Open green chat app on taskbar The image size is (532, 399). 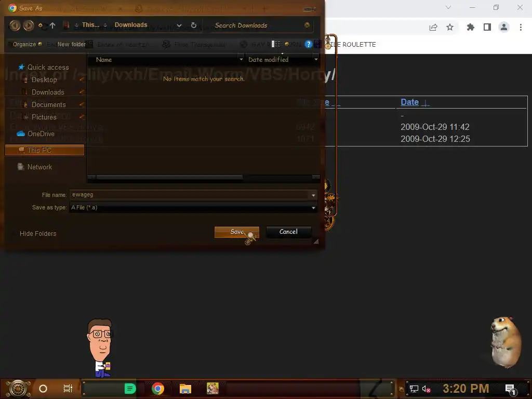(130, 389)
